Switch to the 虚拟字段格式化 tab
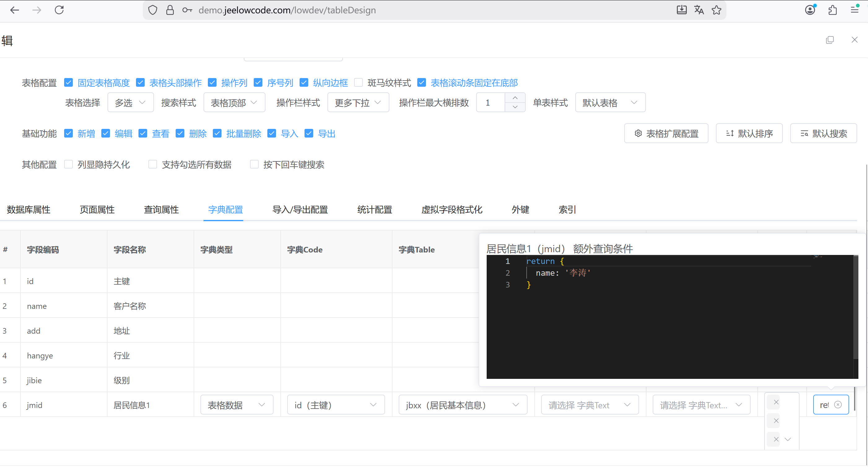The width and height of the screenshot is (868, 469). tap(452, 210)
